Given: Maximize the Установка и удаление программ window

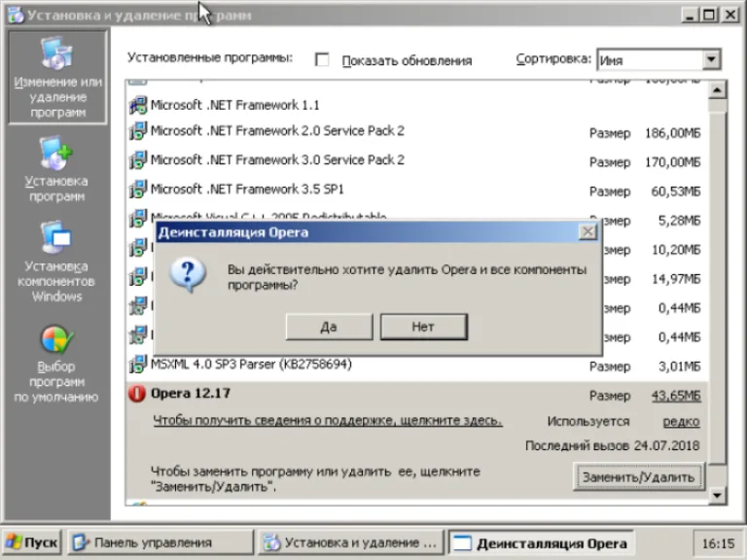Looking at the screenshot, I should [x=709, y=16].
